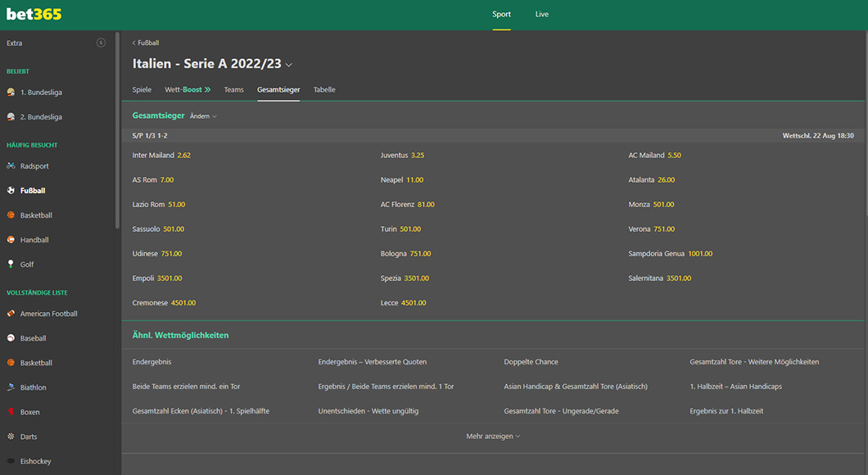868x475 pixels.
Task: Open Gesamtzahl Tore - Weitere Möglichkeiten
Action: click(x=754, y=362)
